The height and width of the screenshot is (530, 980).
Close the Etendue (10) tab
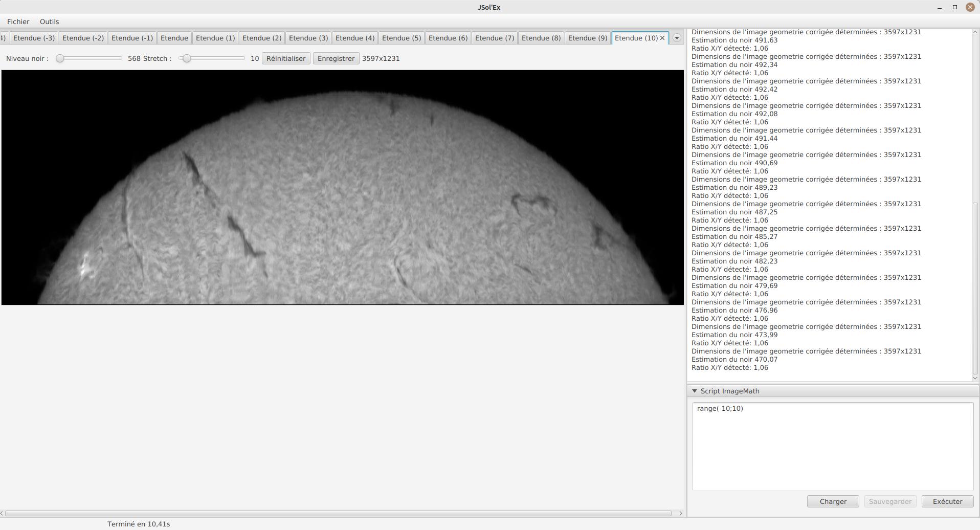(662, 38)
